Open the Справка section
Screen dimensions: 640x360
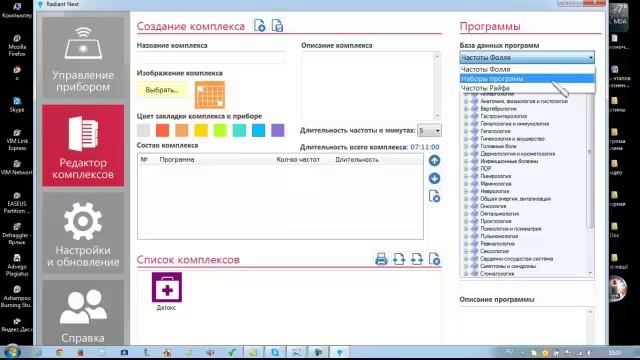pos(83,313)
